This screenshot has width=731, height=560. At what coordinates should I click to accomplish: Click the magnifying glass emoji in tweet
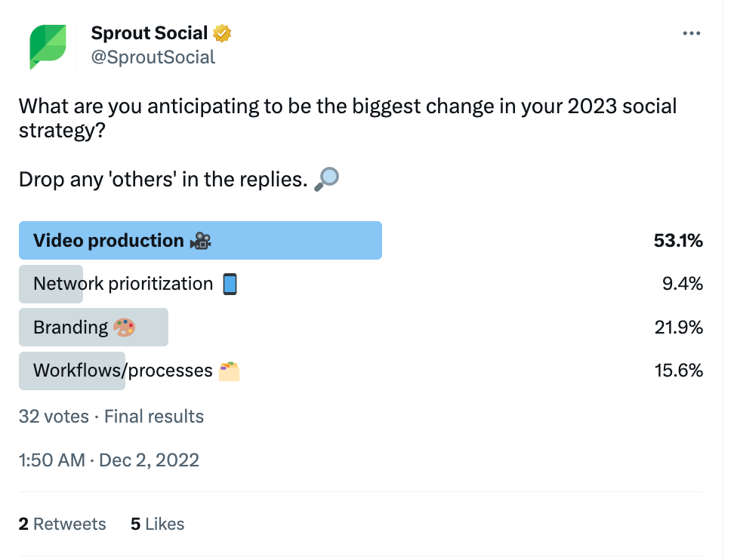coord(326,178)
